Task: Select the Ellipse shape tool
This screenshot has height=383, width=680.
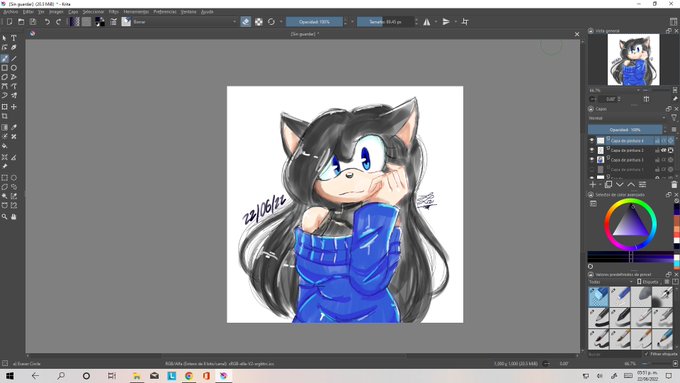Action: 14,68
